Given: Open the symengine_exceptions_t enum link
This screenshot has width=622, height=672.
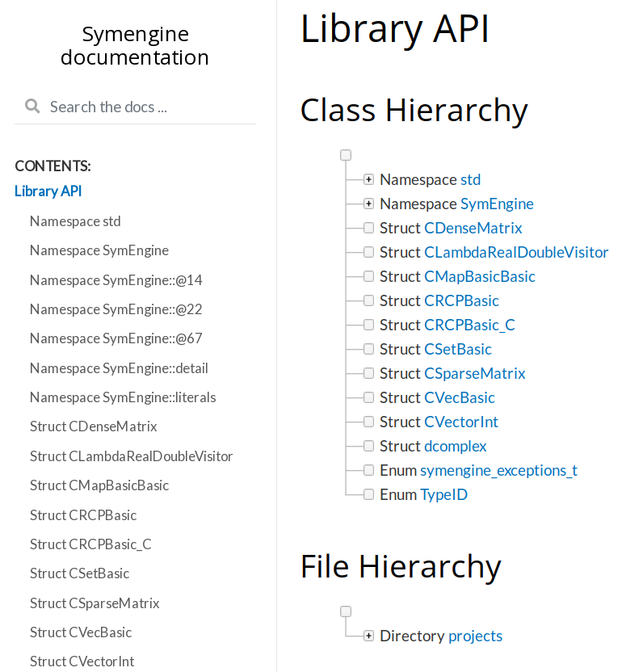Looking at the screenshot, I should [498, 471].
